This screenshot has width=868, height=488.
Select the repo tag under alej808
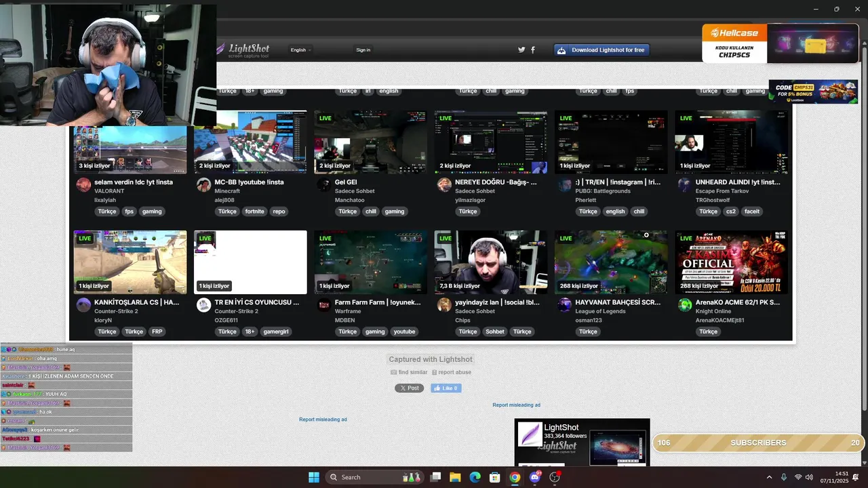(279, 211)
